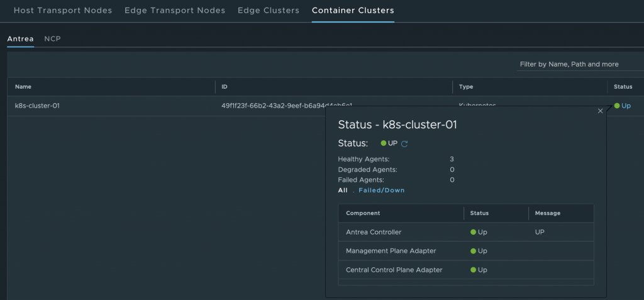Go to Edge Clusters tab
The width and height of the screenshot is (644, 300).
tap(268, 11)
